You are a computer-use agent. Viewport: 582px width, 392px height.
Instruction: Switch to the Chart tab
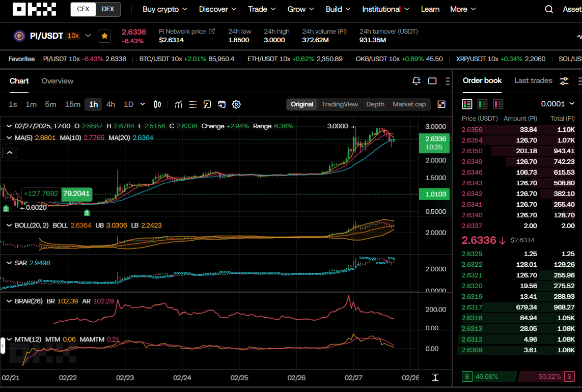[x=19, y=81]
